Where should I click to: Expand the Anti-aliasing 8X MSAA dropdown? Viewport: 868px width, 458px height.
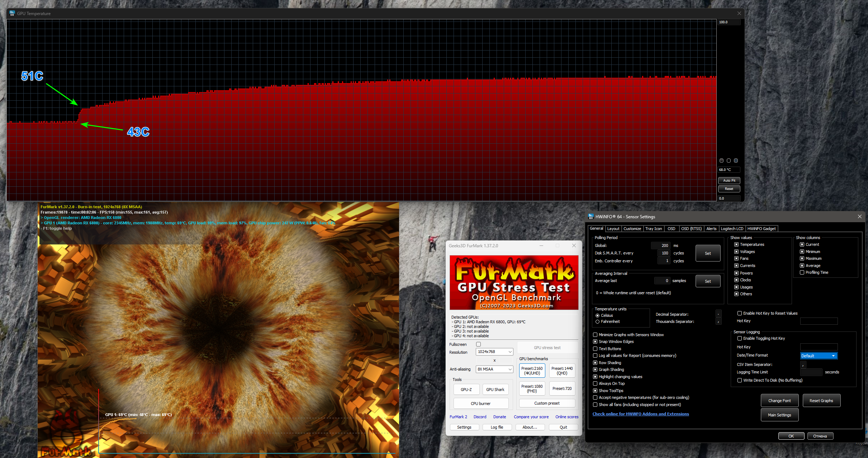point(494,369)
